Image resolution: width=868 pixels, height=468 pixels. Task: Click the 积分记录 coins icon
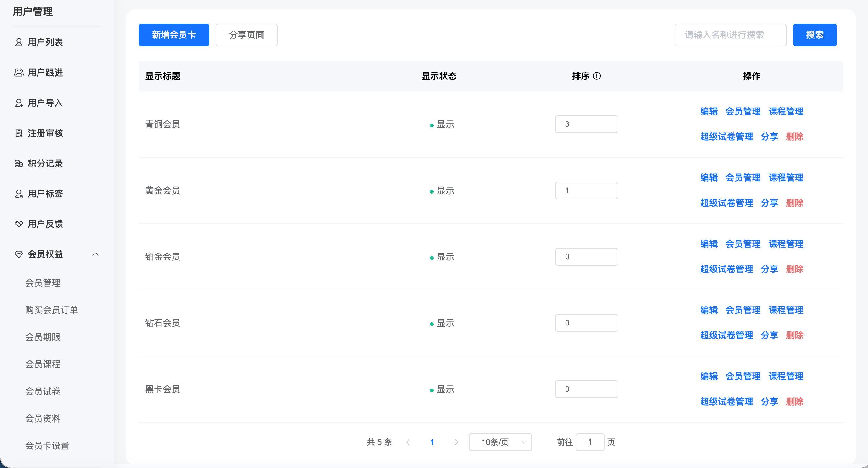pyautogui.click(x=19, y=164)
